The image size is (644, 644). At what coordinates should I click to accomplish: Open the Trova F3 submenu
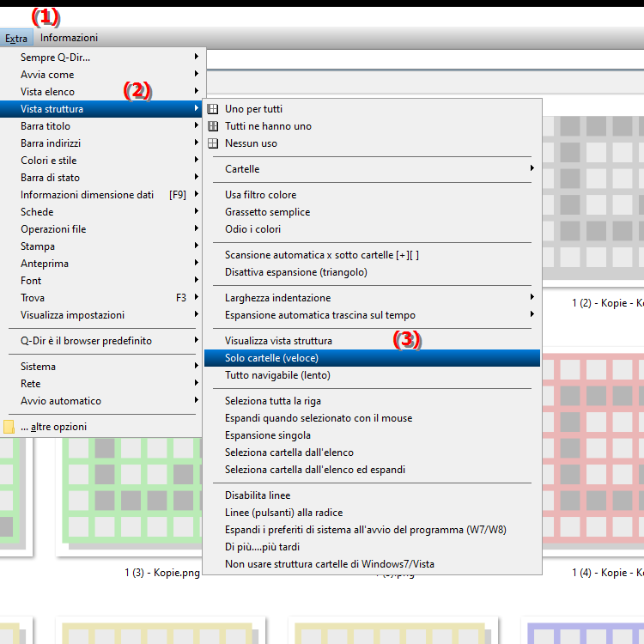click(101, 298)
